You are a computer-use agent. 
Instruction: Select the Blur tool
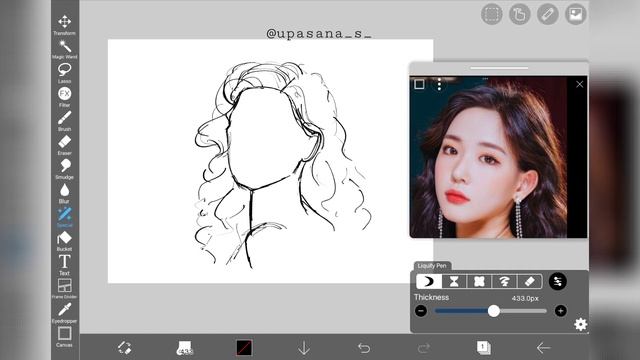pos(64,193)
